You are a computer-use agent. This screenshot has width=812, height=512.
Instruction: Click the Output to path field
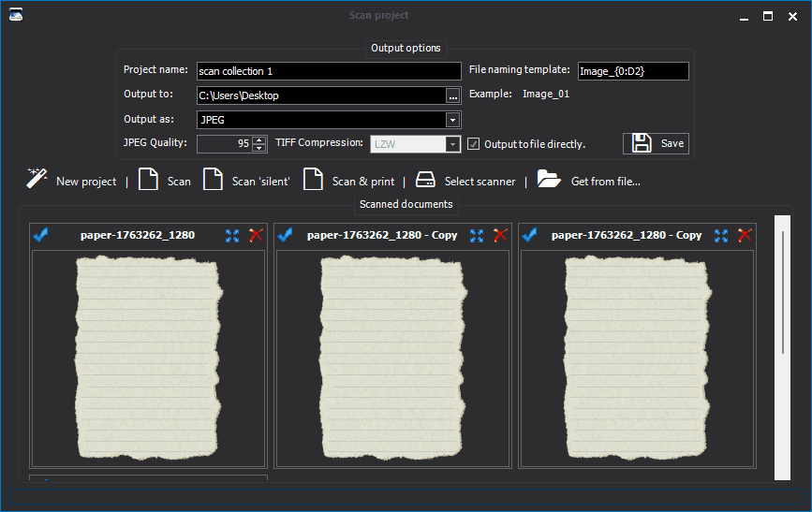click(321, 95)
